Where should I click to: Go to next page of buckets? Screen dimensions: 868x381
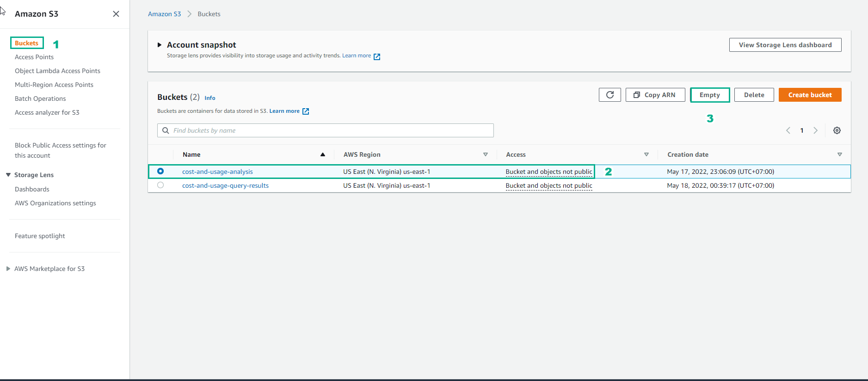click(815, 130)
